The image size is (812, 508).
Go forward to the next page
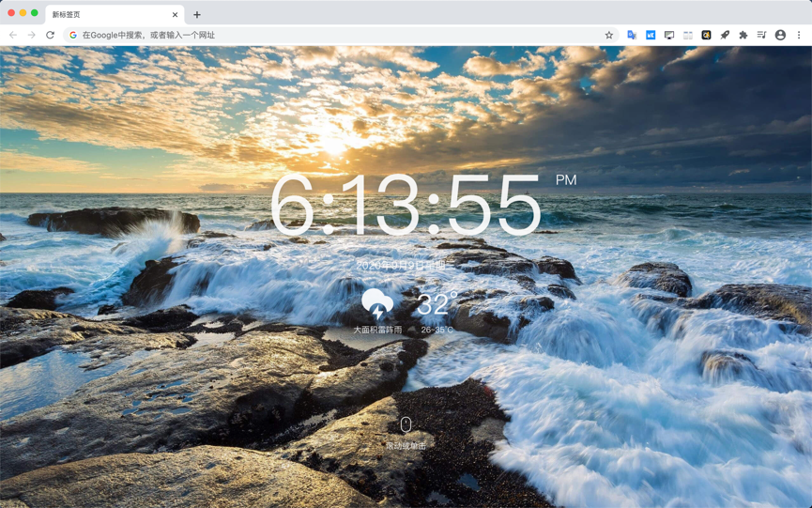pos(32,36)
